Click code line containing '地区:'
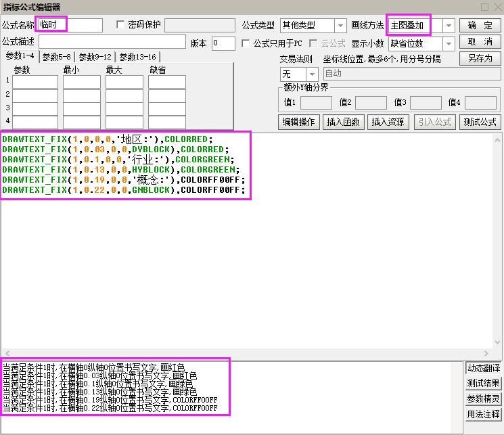 point(108,139)
